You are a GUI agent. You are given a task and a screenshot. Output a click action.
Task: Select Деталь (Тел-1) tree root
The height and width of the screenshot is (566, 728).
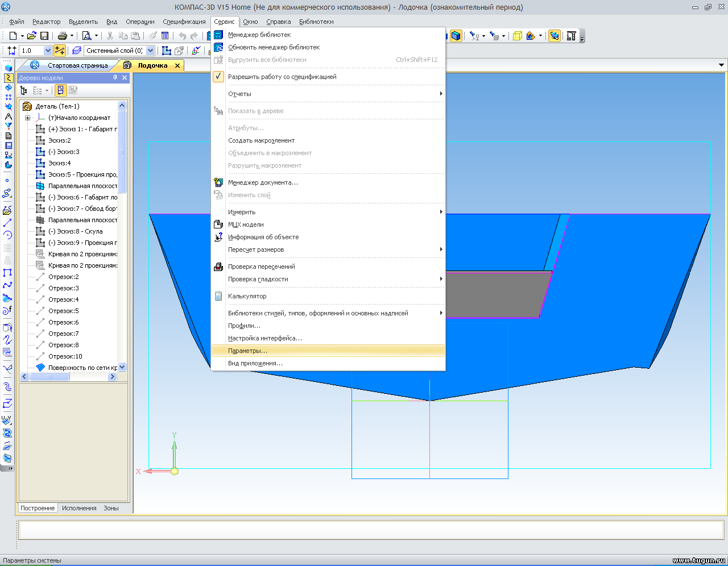point(57,106)
